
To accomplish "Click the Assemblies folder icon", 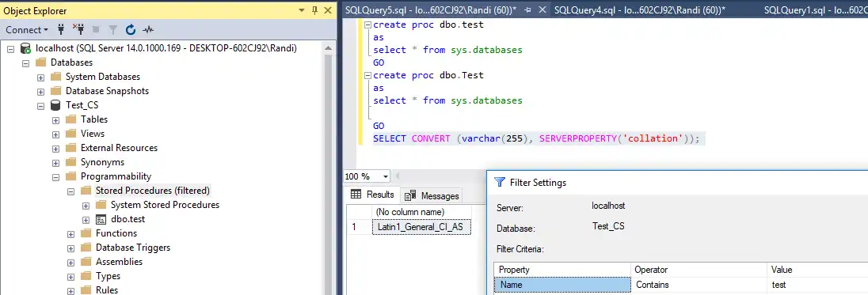I will point(86,262).
